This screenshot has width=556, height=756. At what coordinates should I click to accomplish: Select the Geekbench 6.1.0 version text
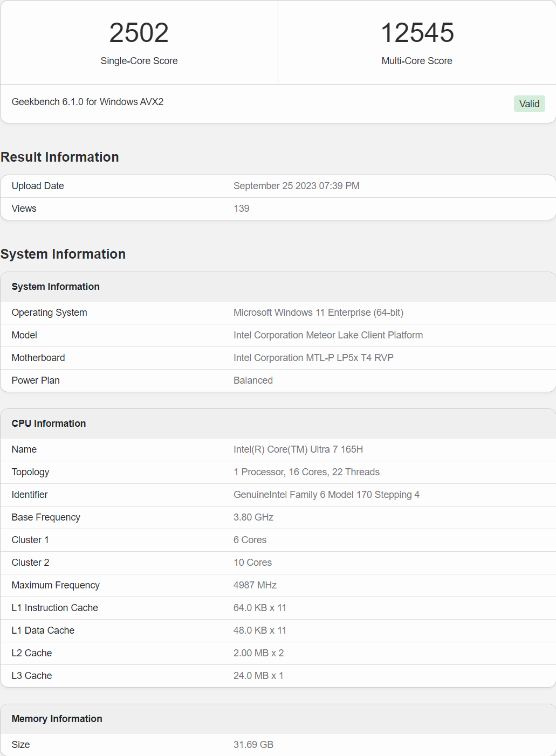click(x=87, y=102)
